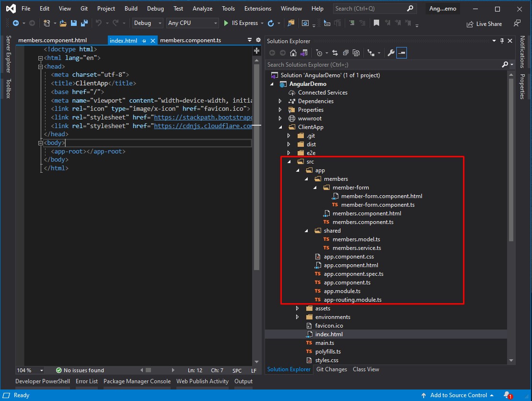Click the Live Share button
This screenshot has width=532, height=401.
pos(484,24)
